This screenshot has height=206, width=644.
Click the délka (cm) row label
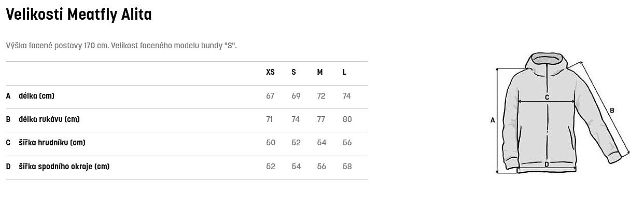[36, 96]
